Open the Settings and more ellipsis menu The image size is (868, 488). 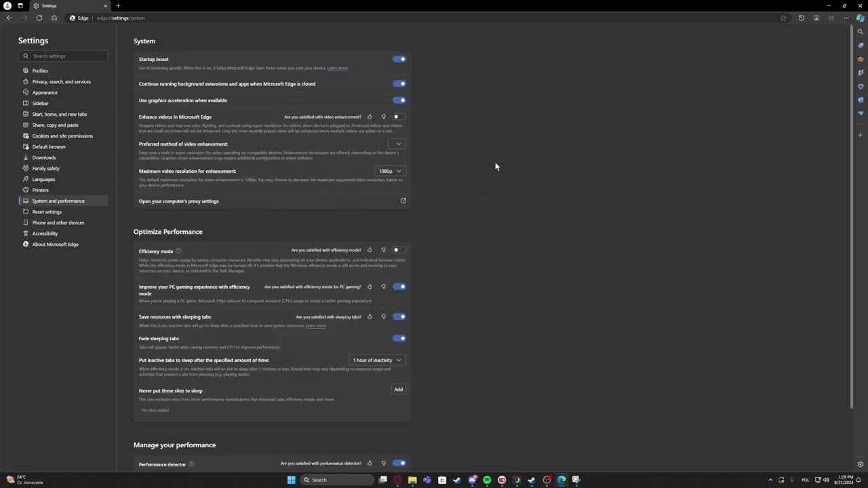(846, 18)
